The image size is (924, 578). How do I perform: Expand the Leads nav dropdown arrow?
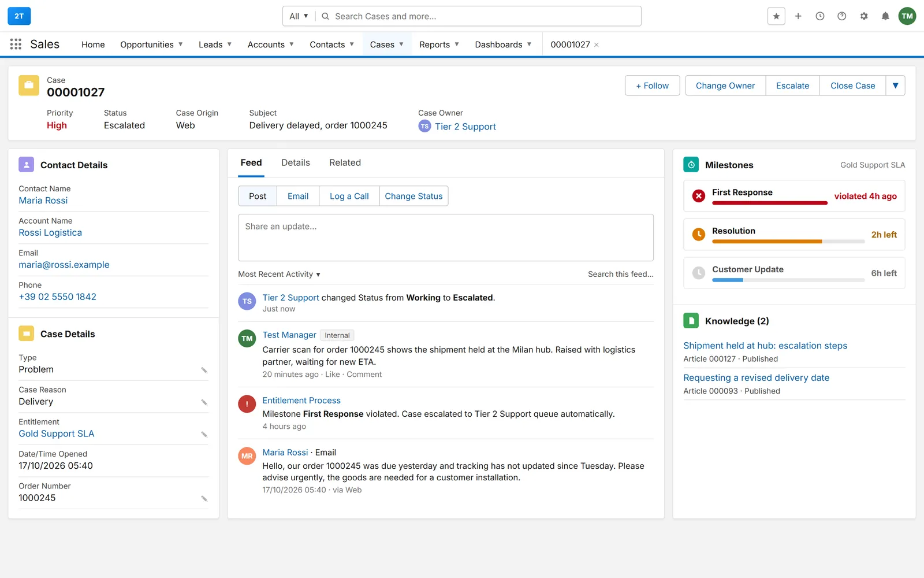[229, 45]
